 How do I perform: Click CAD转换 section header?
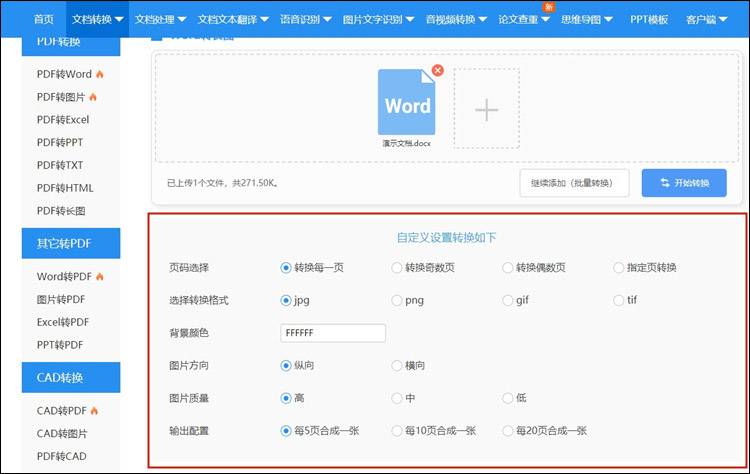[71, 377]
